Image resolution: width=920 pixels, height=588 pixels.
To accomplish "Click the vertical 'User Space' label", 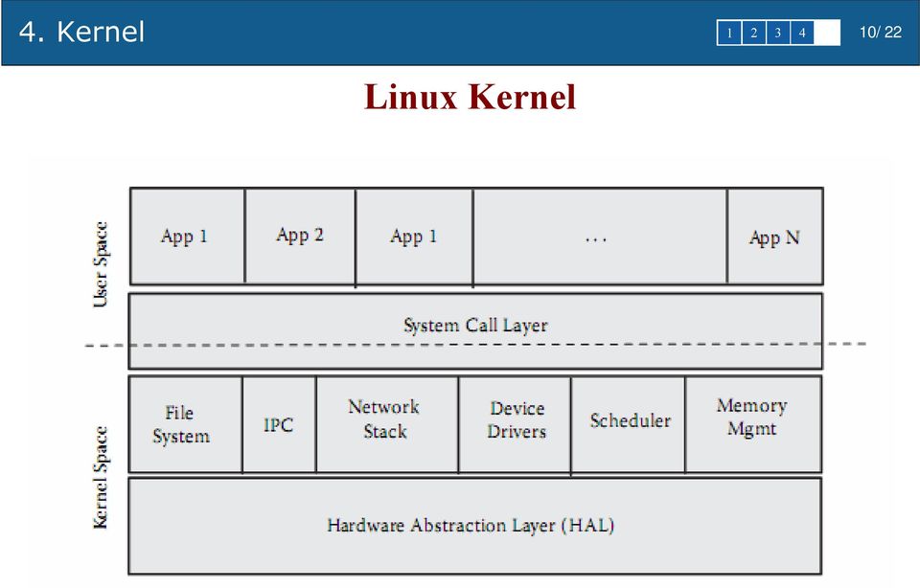I will [x=101, y=264].
